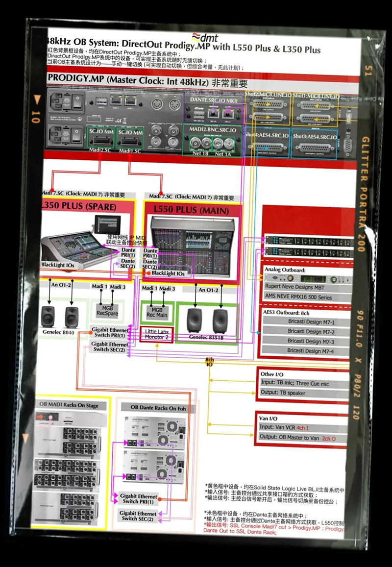This screenshot has height=567, width=392.
Task: Click the 'Other I/O' heading
Action: point(272,374)
